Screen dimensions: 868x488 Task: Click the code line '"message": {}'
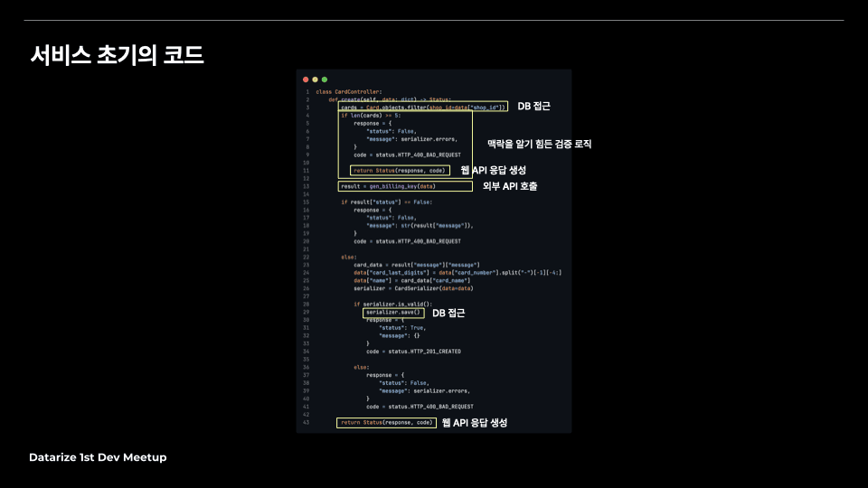pyautogui.click(x=399, y=336)
